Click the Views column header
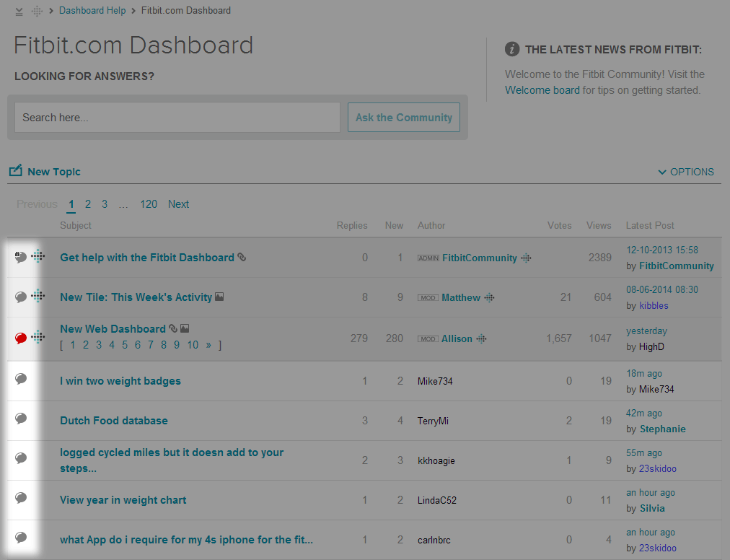The image size is (730, 560). tap(599, 225)
